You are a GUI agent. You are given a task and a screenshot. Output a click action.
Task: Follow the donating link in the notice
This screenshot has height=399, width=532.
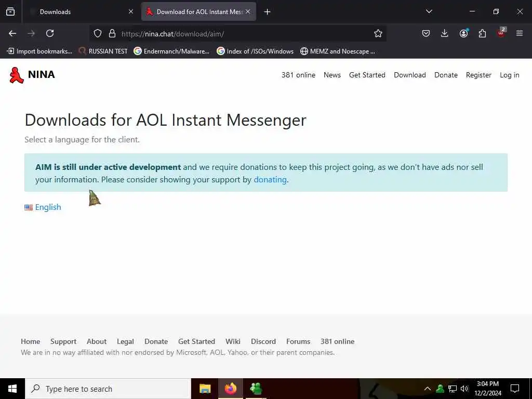270,179
